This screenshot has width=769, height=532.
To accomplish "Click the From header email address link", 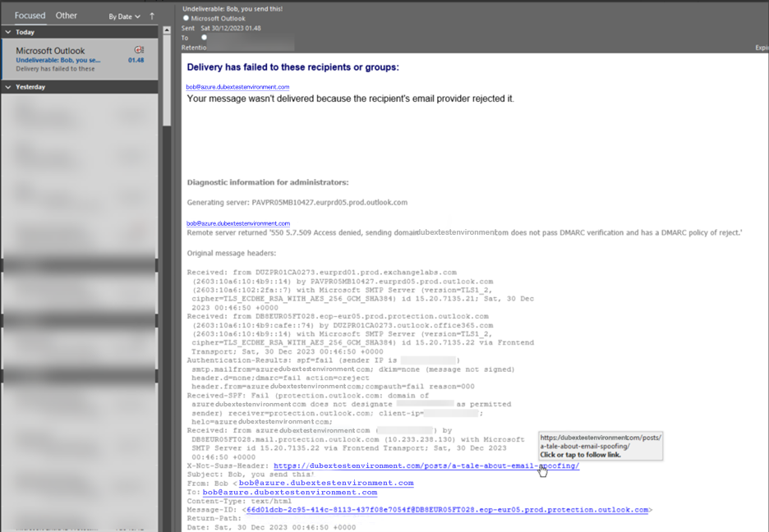I will [x=326, y=483].
